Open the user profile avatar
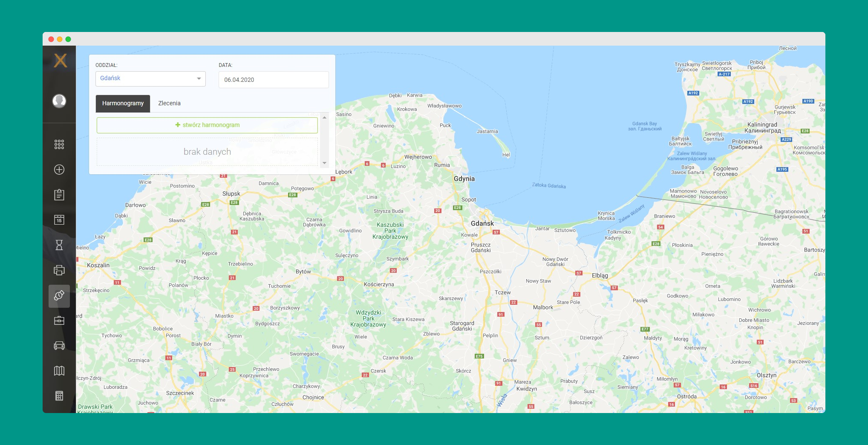868x445 pixels. click(59, 101)
